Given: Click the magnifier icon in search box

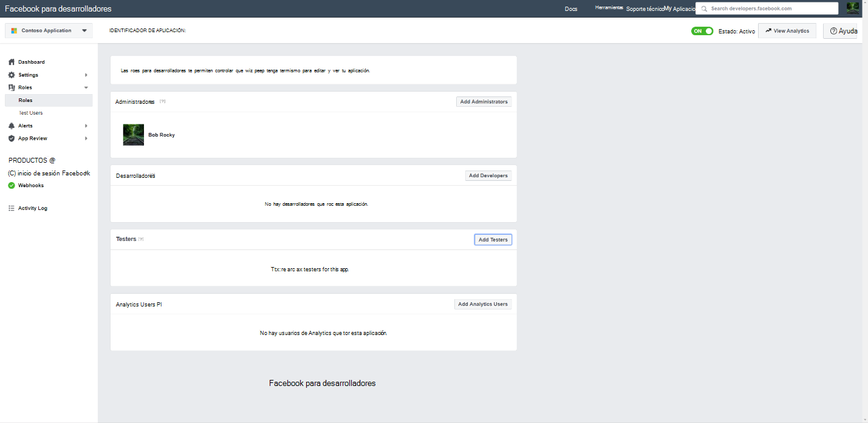Looking at the screenshot, I should tap(704, 9).
